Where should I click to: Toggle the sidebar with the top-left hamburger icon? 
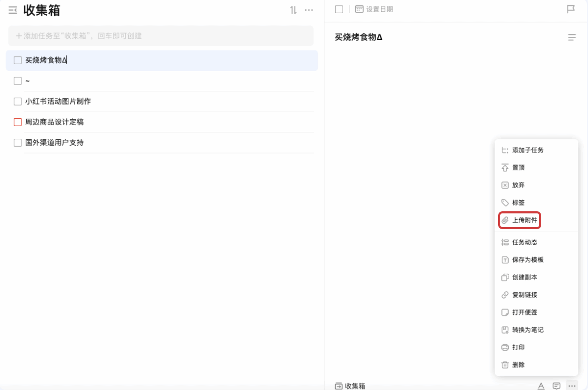13,11
